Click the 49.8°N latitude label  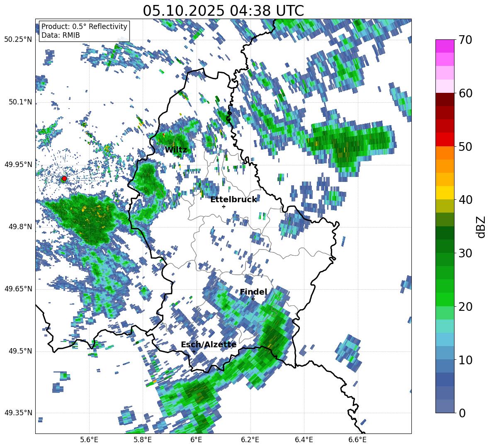[20, 227]
